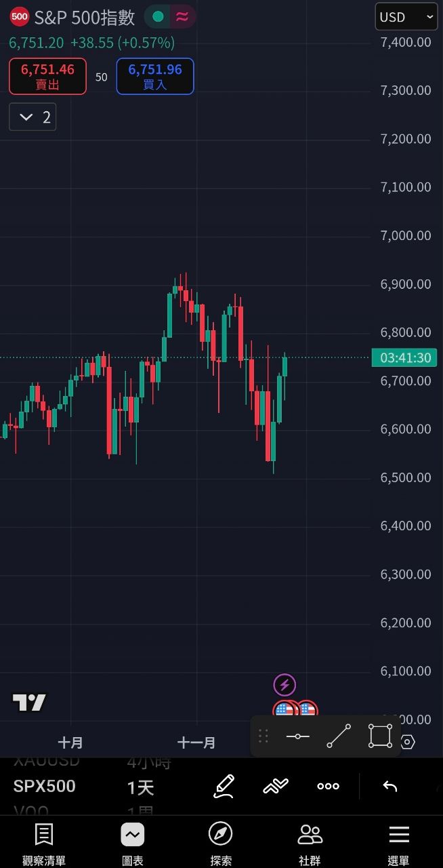Open the three-dot more options menu
Screen dimensions: 443x868
[x=328, y=786]
